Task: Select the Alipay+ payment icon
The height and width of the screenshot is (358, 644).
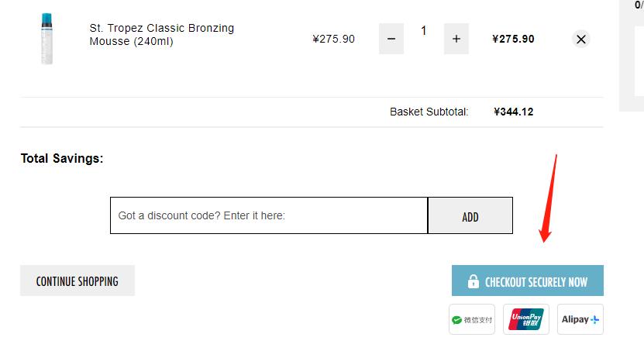Action: click(x=580, y=319)
